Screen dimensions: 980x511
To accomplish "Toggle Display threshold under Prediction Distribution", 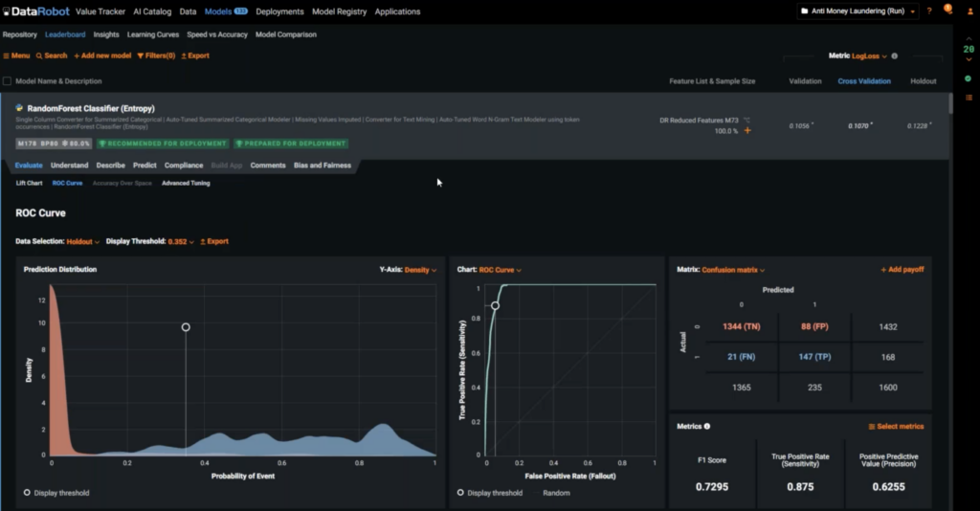I will coord(56,493).
